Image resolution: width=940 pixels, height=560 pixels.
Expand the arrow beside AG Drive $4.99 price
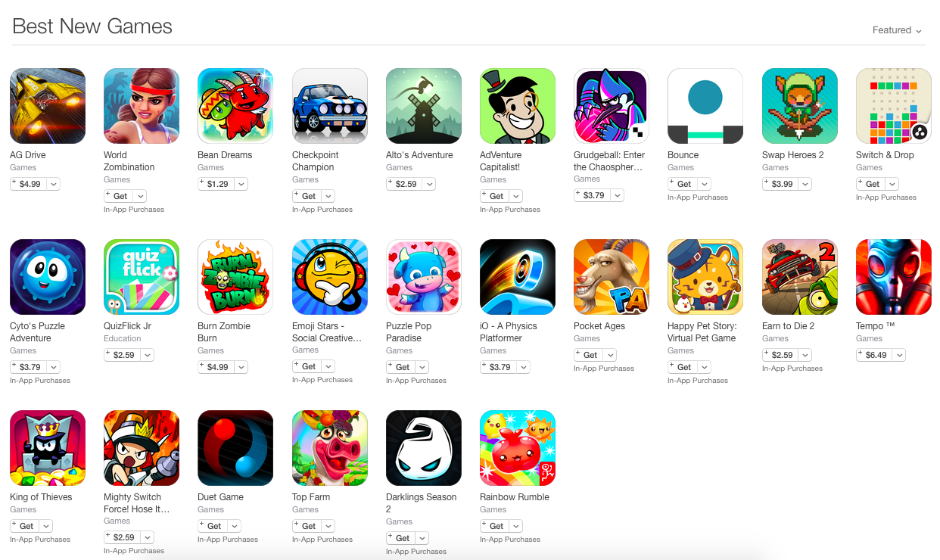[53, 184]
